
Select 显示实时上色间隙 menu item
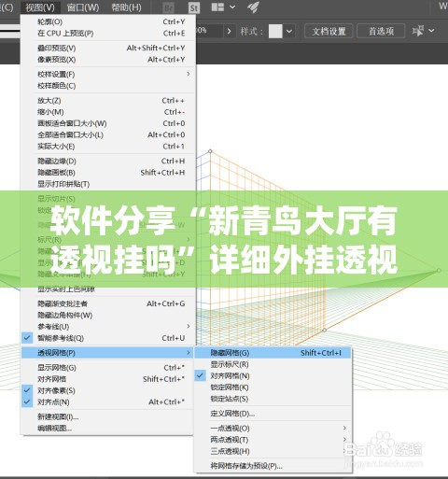(x=108, y=289)
